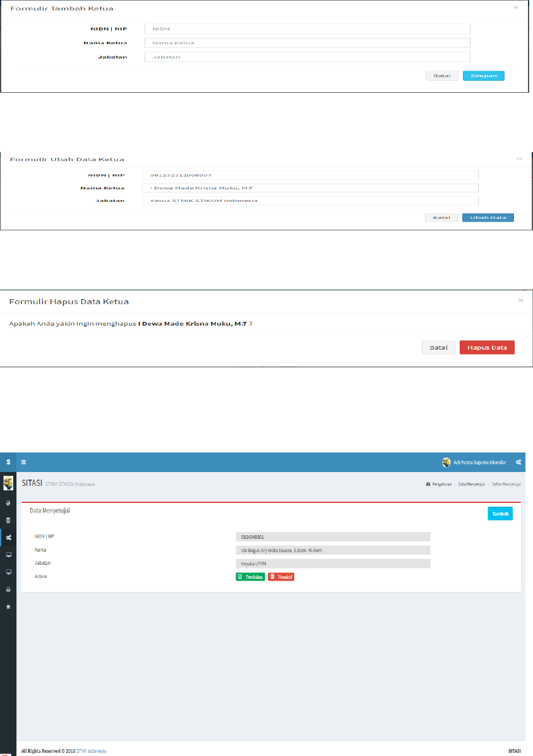Image resolution: width=533 pixels, height=756 pixels.
Task: Click the Nama Ketua input in Formulir Tambah Ketua
Action: click(308, 43)
